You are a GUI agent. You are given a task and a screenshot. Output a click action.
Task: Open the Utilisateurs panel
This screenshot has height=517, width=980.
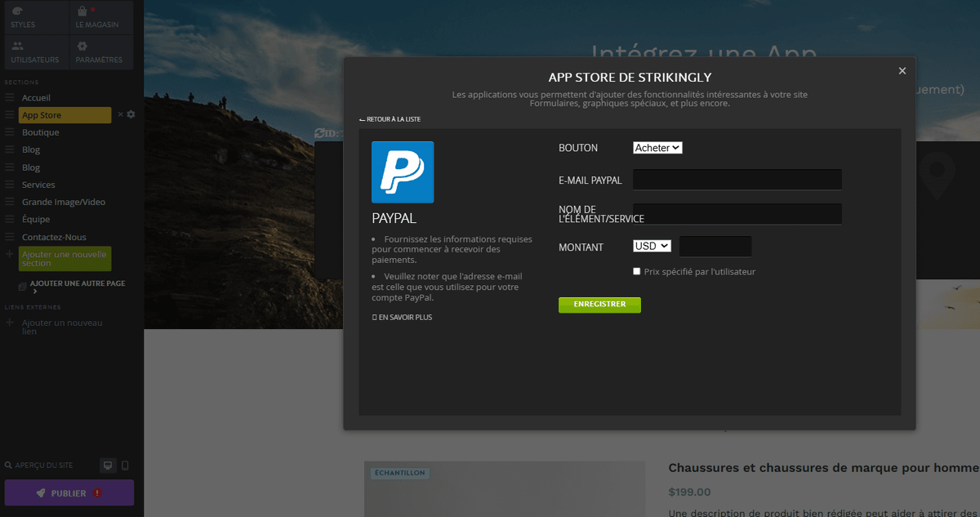click(36, 52)
